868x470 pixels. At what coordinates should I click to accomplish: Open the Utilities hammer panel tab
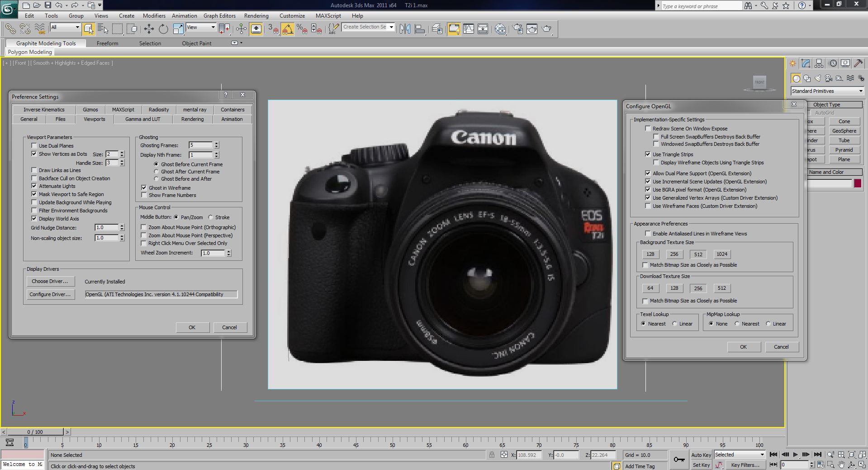coord(858,63)
